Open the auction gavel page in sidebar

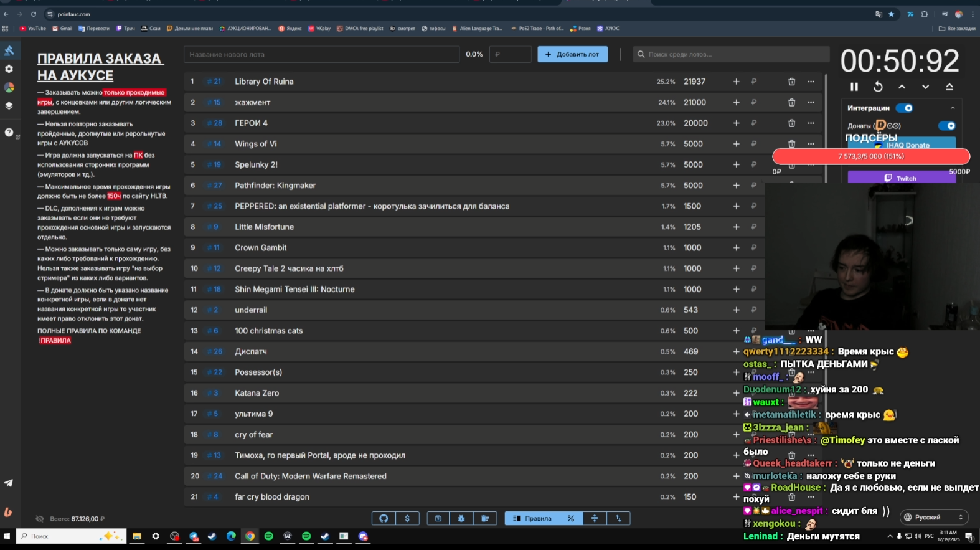point(9,50)
